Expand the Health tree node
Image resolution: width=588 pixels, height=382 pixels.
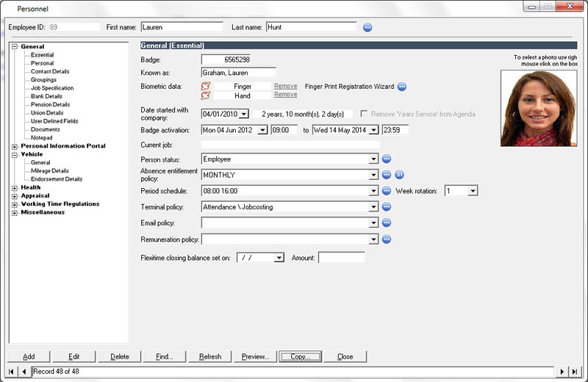coord(15,187)
